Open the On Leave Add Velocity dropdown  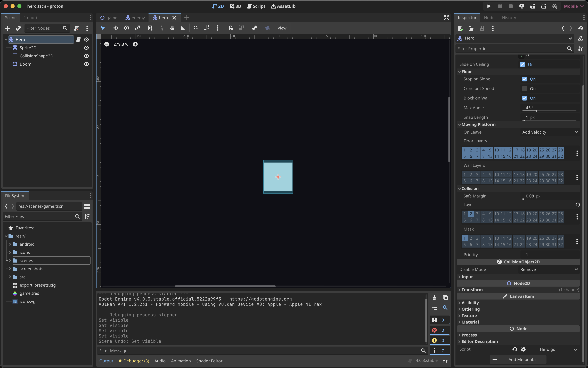550,132
